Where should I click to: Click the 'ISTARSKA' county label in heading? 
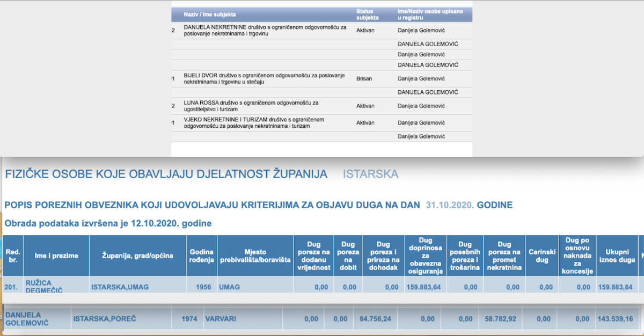371,174
